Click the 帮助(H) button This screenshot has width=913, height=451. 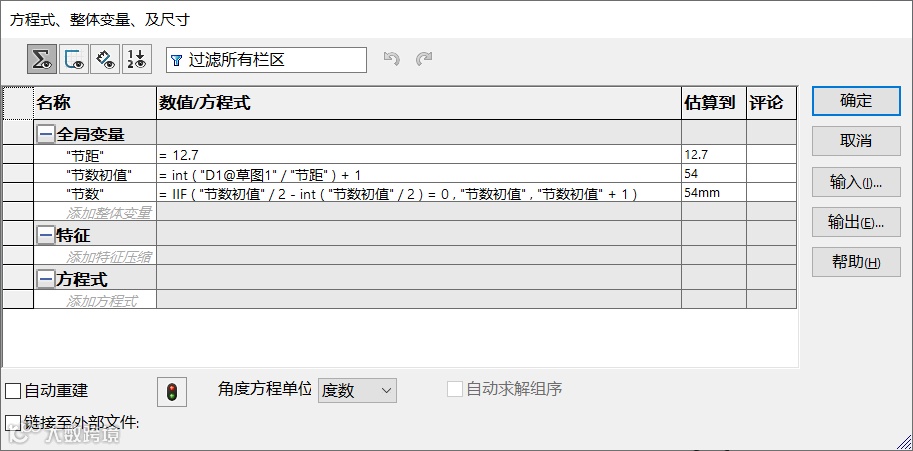click(x=856, y=262)
